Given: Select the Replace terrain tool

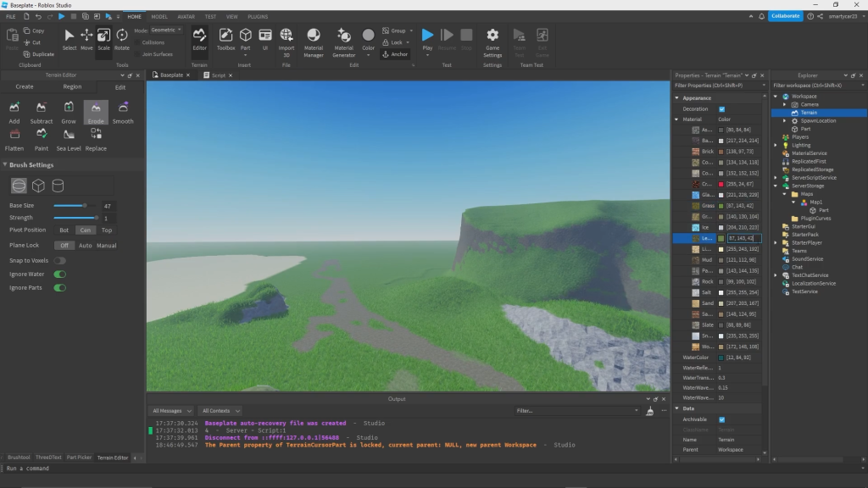Looking at the screenshot, I should pos(96,140).
